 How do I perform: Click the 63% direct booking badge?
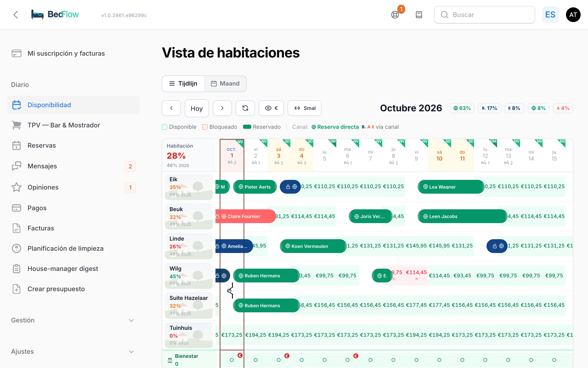tap(462, 108)
